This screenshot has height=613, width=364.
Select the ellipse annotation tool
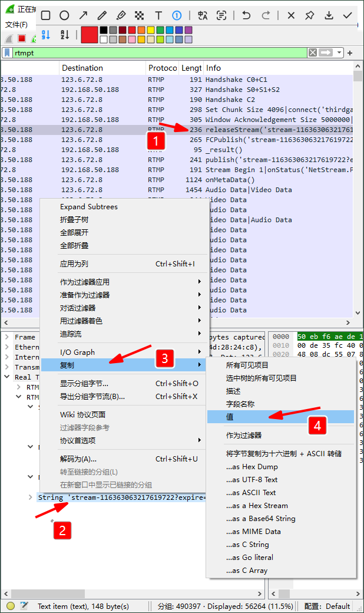point(64,15)
